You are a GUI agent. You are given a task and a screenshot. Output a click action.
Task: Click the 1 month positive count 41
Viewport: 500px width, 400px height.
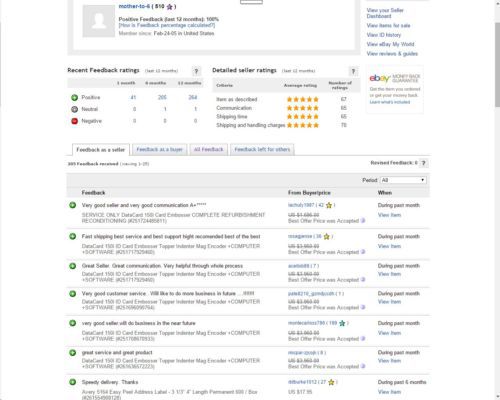tap(133, 97)
